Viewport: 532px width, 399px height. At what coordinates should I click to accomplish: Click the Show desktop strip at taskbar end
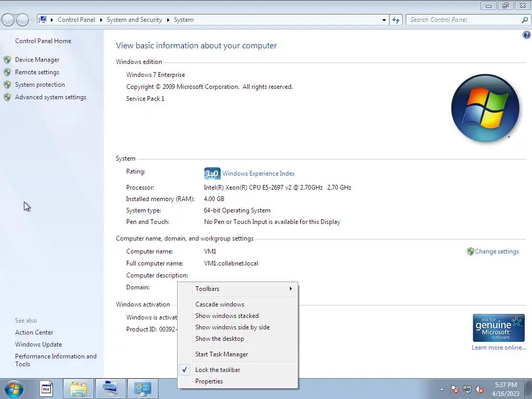[528, 389]
